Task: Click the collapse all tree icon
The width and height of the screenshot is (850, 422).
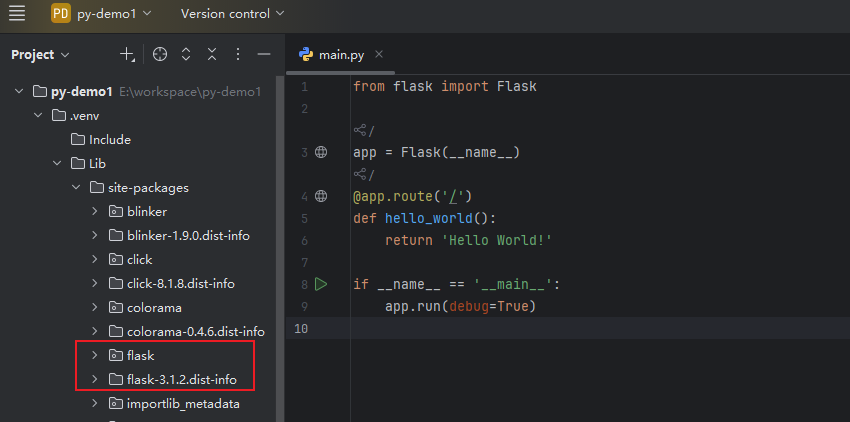Action: [x=212, y=54]
